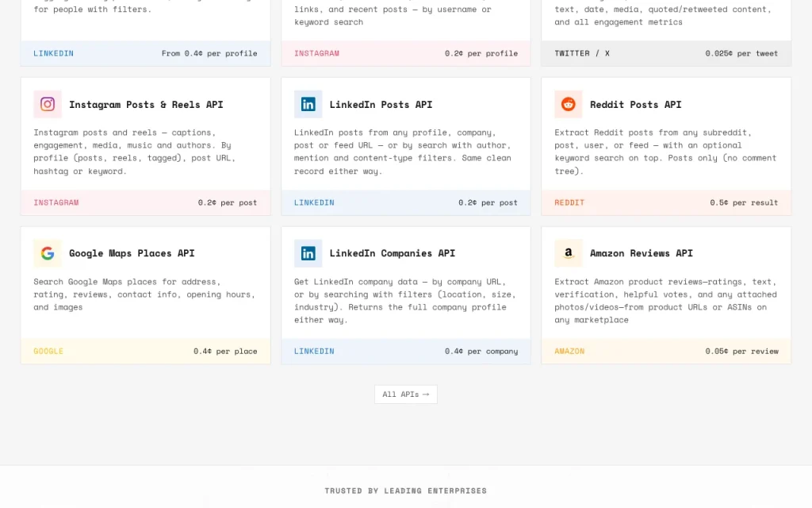Click the '0.4¢ per company' price
The height and width of the screenshot is (508, 812).
pos(481,352)
